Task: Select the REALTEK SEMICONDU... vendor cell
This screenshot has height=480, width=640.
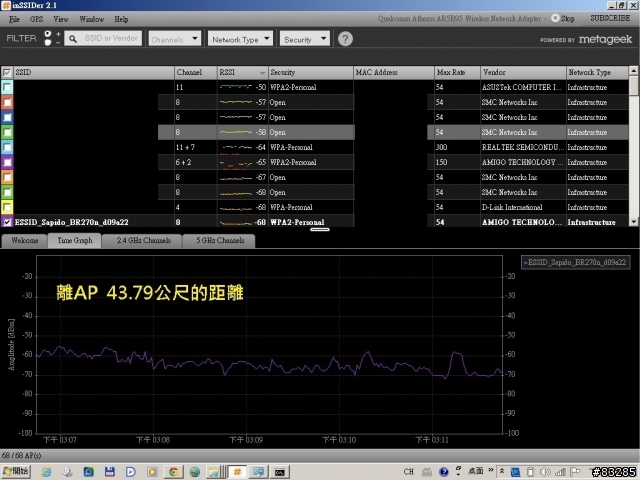Action: (523, 147)
